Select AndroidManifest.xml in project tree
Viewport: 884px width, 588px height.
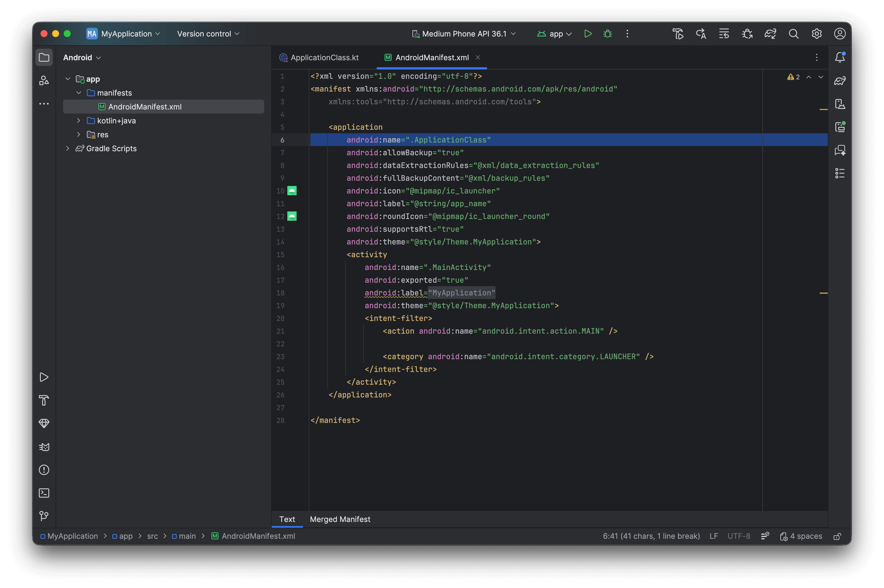click(x=163, y=107)
